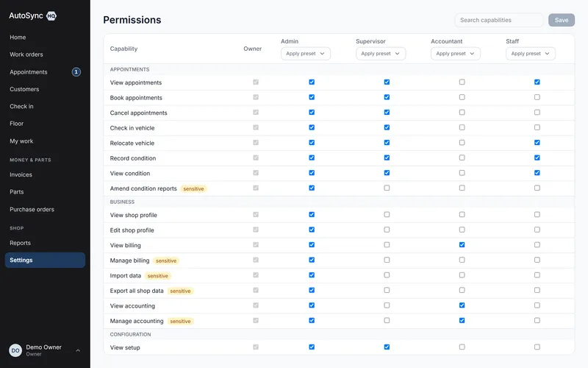
Task: Click the Capability column header
Action: [x=123, y=49]
